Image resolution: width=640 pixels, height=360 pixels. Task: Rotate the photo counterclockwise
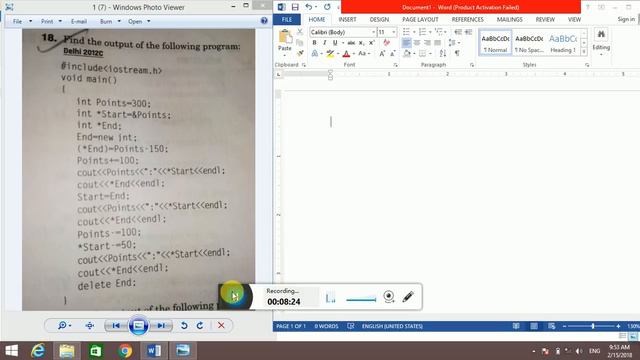click(x=184, y=325)
